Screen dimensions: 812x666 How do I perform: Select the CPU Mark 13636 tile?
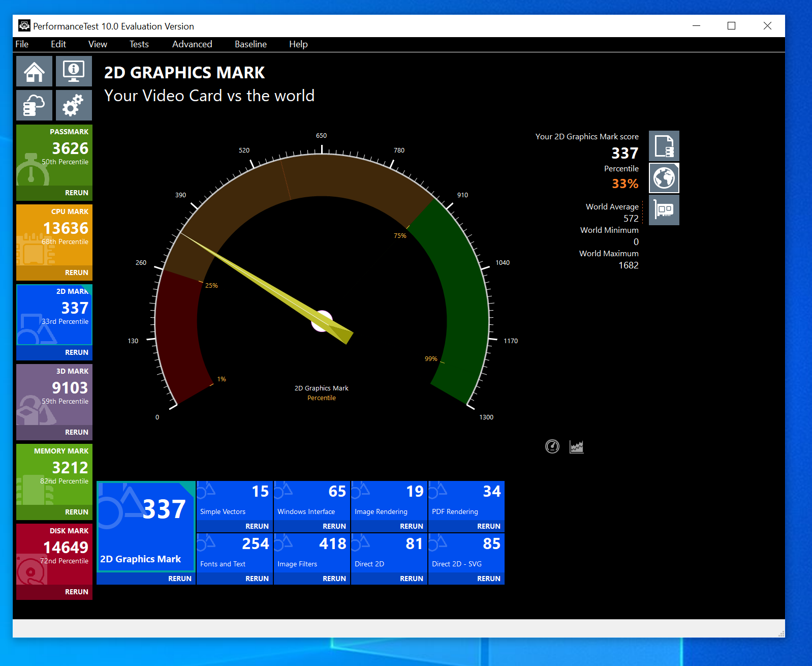click(54, 235)
